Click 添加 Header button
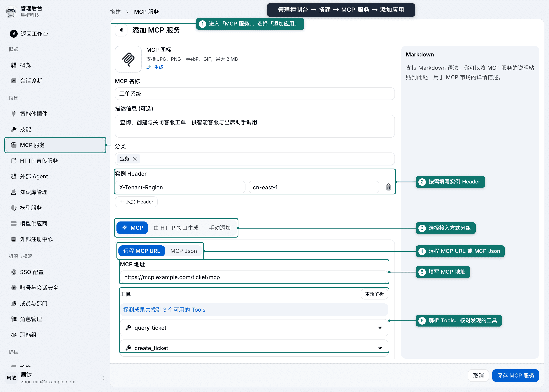 (x=136, y=202)
